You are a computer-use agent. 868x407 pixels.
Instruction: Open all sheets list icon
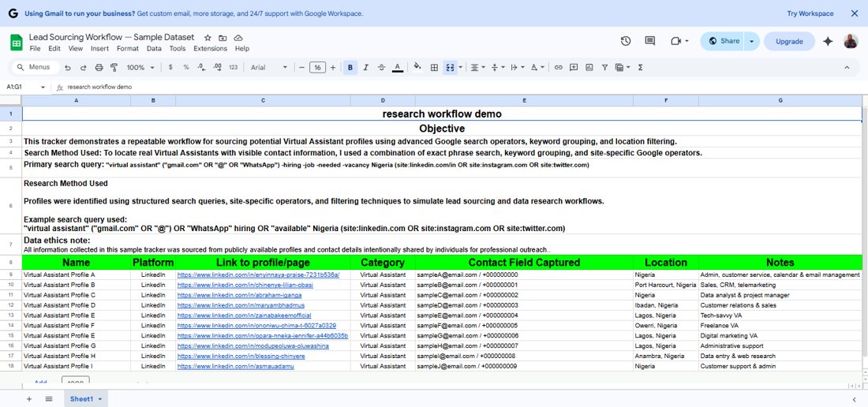click(49, 398)
